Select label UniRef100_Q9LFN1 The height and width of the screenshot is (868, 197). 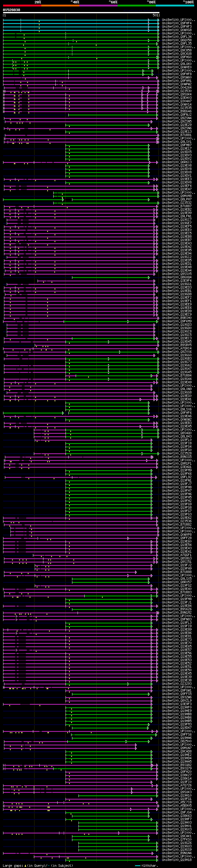pos(177,216)
